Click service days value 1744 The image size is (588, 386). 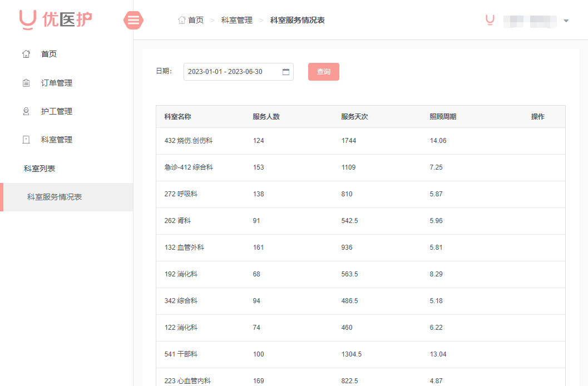point(349,141)
